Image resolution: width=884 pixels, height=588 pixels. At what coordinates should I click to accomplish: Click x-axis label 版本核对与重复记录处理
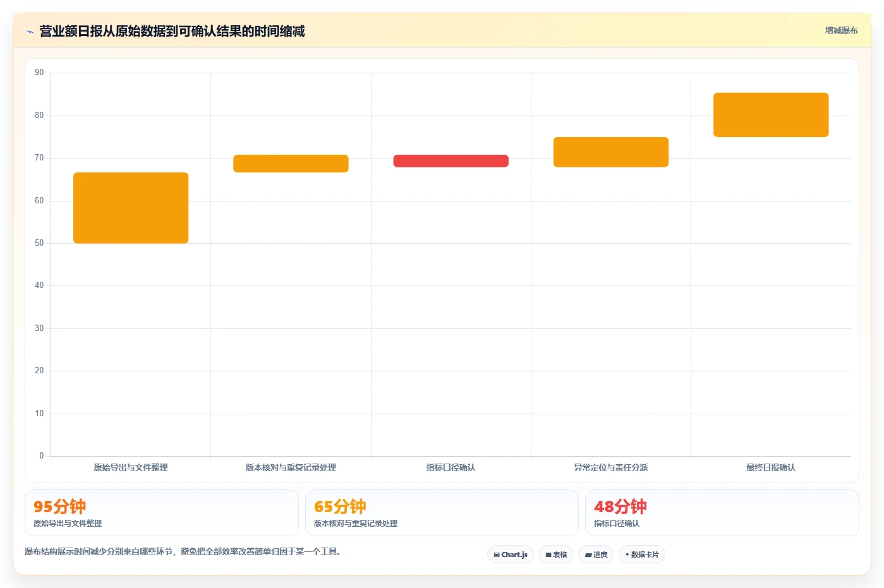[x=291, y=467]
